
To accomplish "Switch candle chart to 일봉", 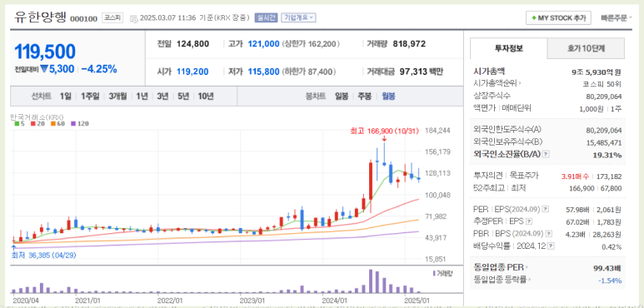I will pyautogui.click(x=342, y=97).
